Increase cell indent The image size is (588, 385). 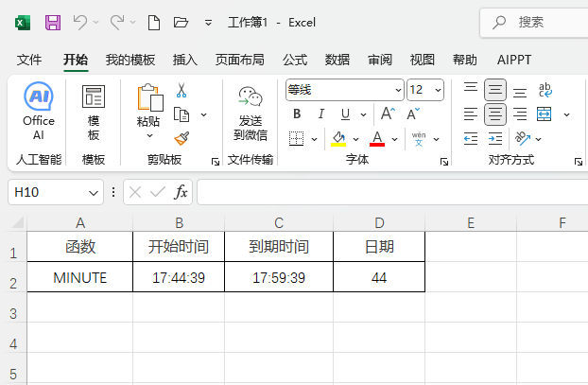pyautogui.click(x=495, y=139)
